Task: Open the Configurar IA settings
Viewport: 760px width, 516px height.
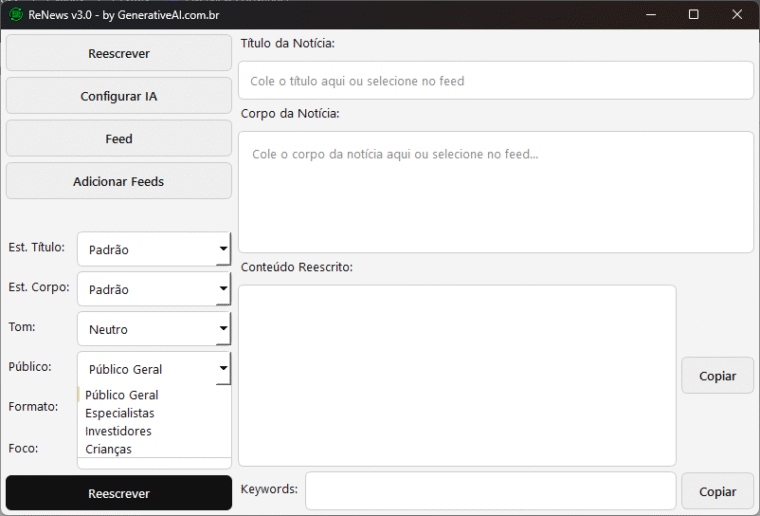Action: [x=119, y=96]
